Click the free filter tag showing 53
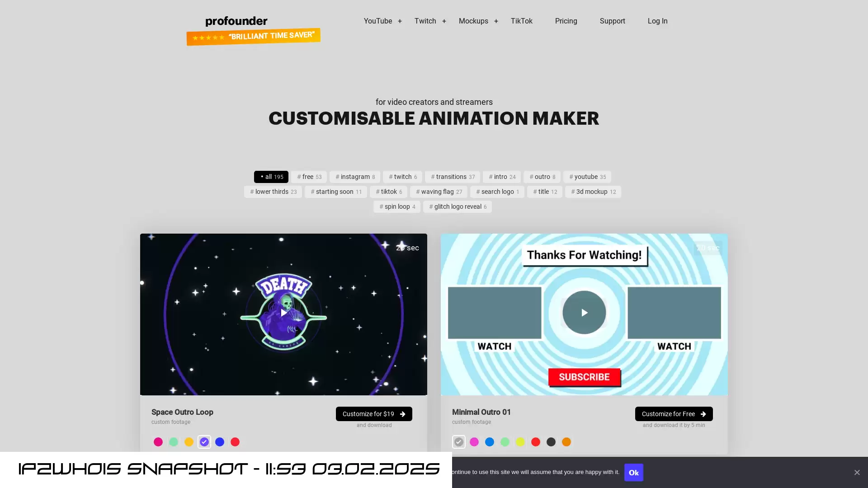The height and width of the screenshot is (488, 868). 309,176
